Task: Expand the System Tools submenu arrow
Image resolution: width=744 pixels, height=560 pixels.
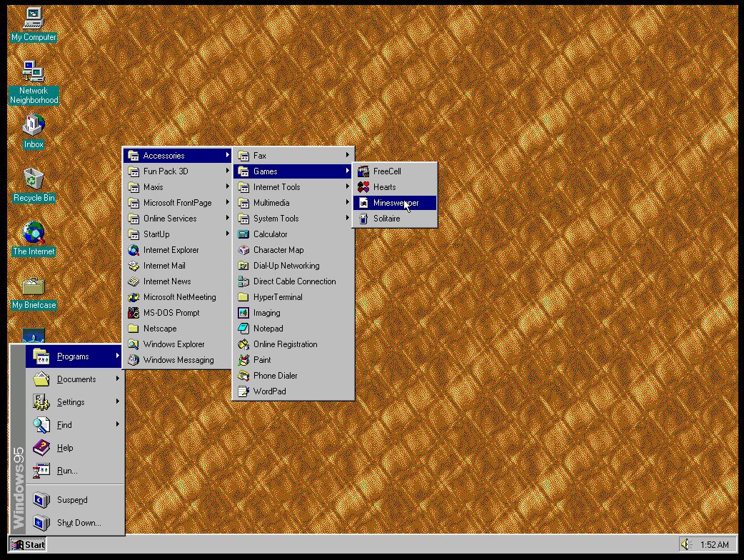Action: coord(347,219)
